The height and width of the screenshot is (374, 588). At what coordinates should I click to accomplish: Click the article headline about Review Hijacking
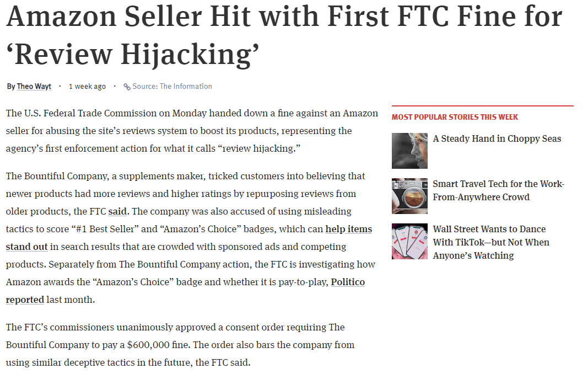coord(284,35)
